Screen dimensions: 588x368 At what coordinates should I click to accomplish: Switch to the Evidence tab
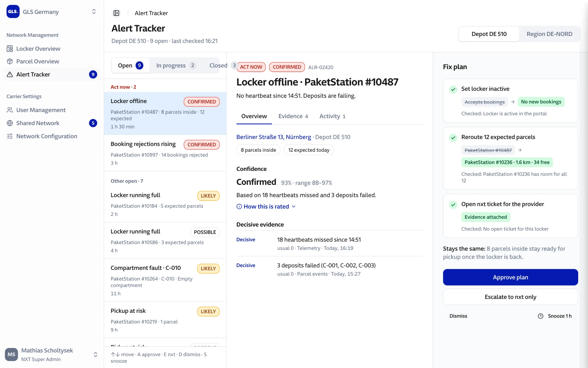(293, 116)
